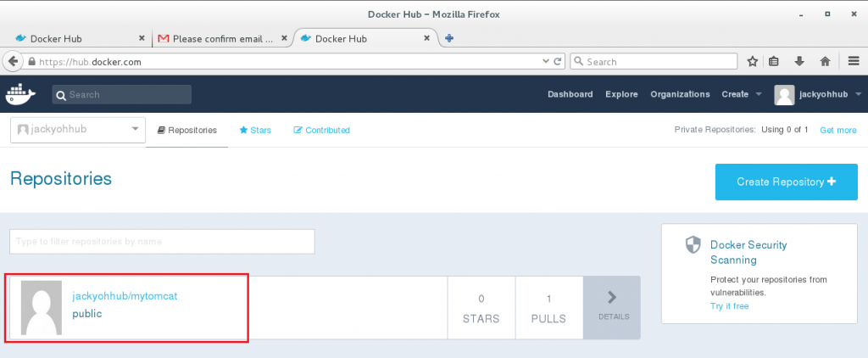The height and width of the screenshot is (358, 868).
Task: Close the first Docker Hub tab
Action: [x=142, y=38]
